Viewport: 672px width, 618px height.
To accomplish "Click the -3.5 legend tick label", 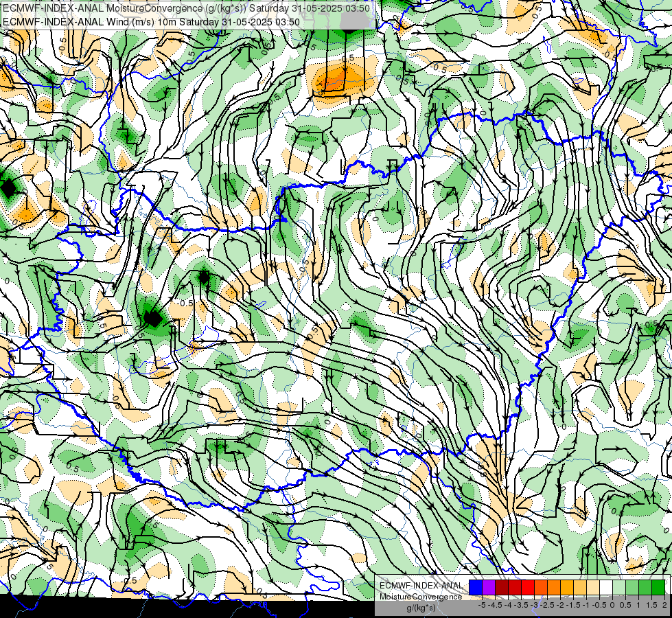I will (x=521, y=605).
